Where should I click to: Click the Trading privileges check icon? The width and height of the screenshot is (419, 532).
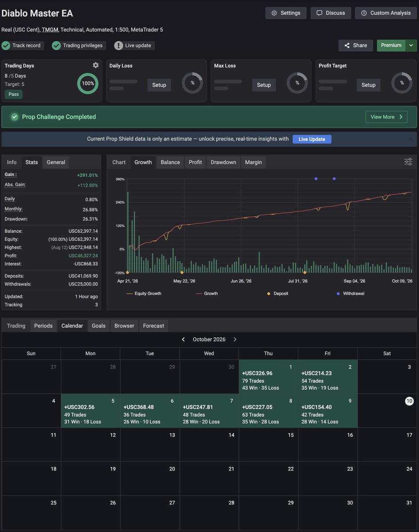[x=56, y=45]
